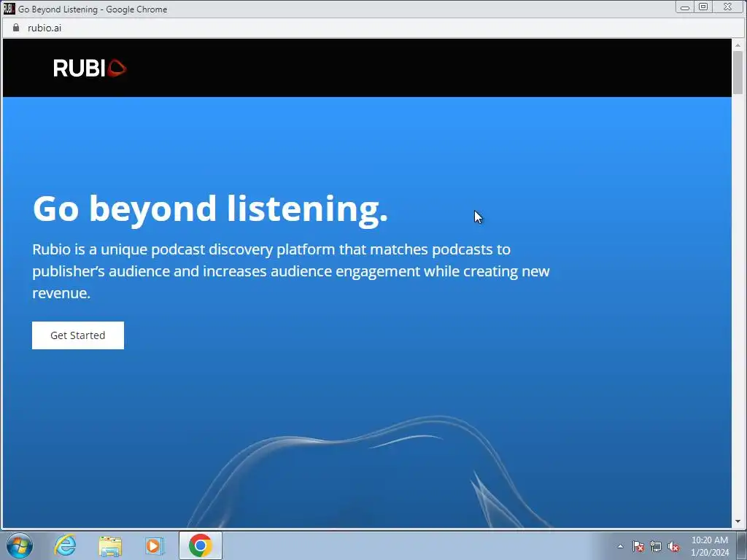The height and width of the screenshot is (560, 747).
Task: Select the rubio.ai address bar URL
Action: point(44,28)
